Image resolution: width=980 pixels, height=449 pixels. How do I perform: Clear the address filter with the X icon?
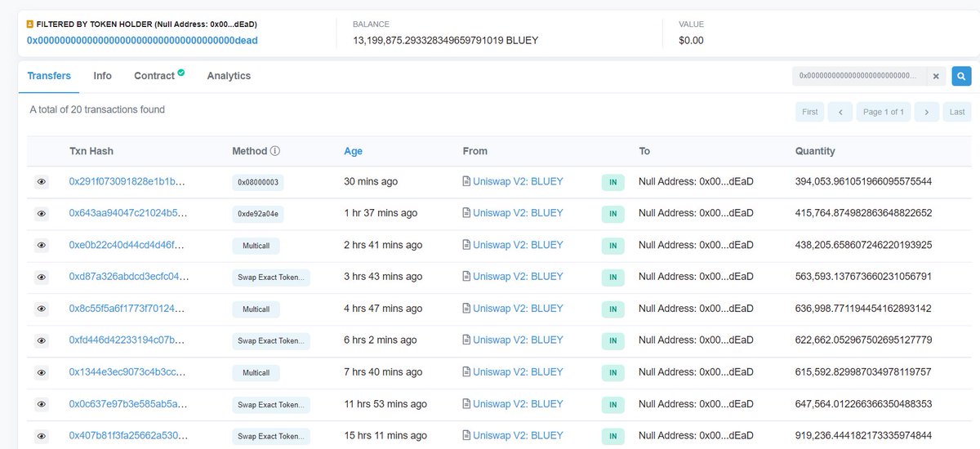tap(936, 76)
